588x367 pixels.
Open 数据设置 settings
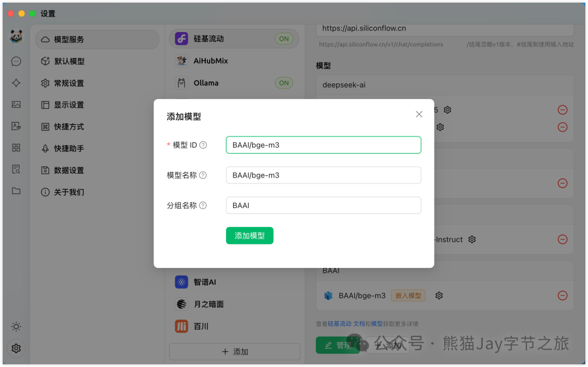coord(97,170)
